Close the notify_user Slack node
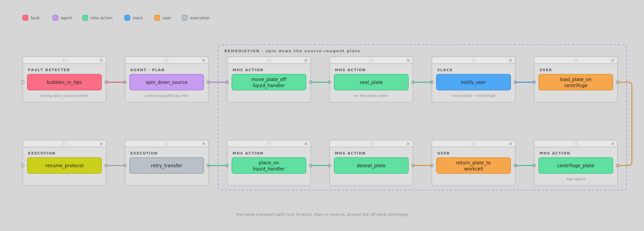This screenshot has height=231, width=644. [510, 61]
